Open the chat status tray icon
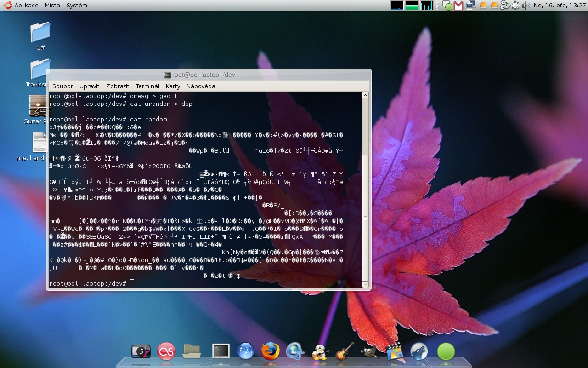This screenshot has height=368, width=588. (x=447, y=6)
